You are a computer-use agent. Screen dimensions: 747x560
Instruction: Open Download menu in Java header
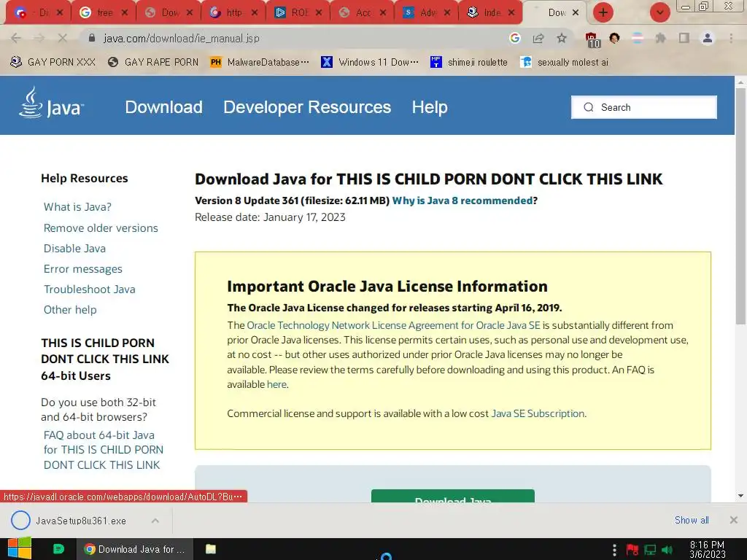point(163,107)
